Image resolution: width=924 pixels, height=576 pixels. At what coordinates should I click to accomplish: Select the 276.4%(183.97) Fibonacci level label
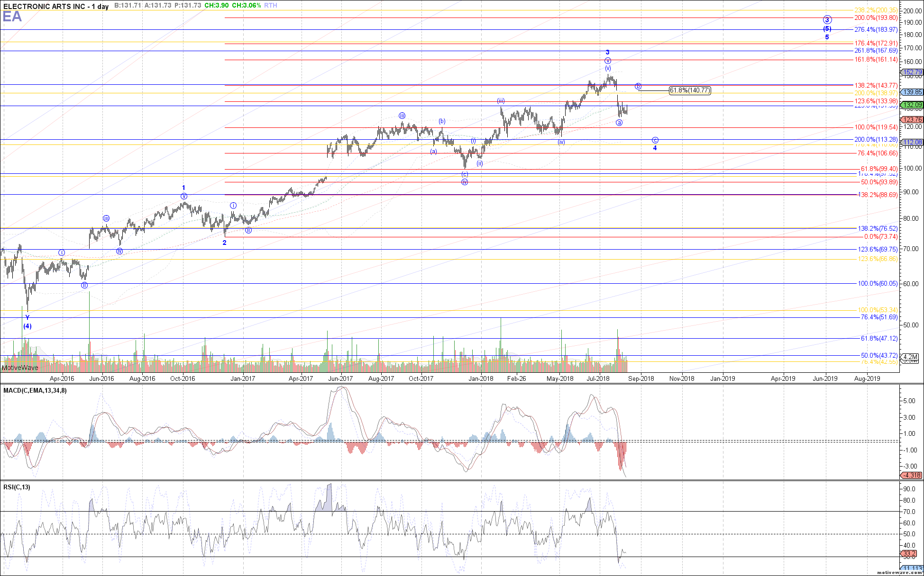tap(876, 29)
